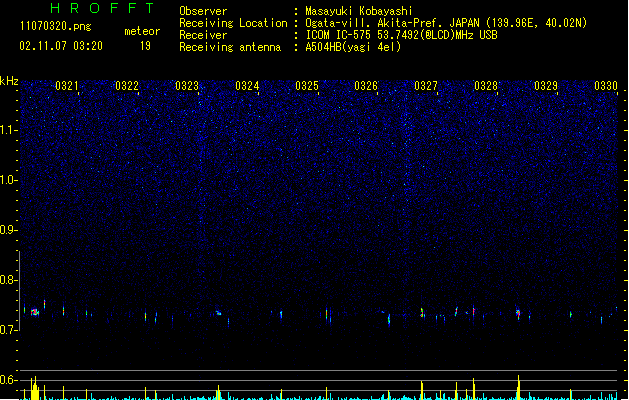The height and width of the screenshot is (400, 629).
Task: Click the 0325 time marker
Action: coord(307,86)
